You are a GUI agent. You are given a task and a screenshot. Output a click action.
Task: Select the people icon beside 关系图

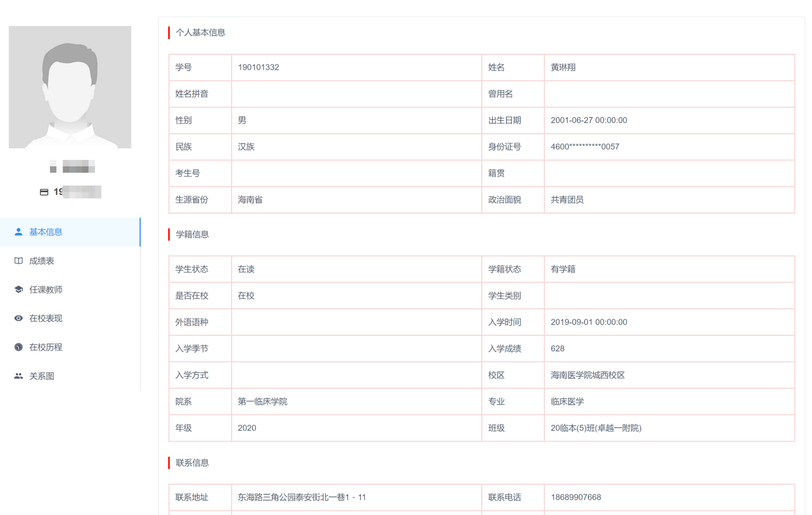[18, 376]
